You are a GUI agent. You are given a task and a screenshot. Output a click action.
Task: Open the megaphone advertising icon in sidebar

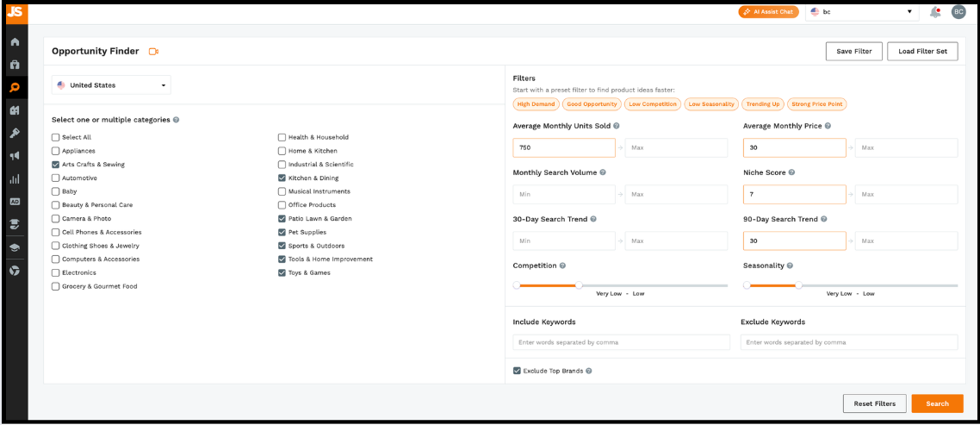[15, 156]
